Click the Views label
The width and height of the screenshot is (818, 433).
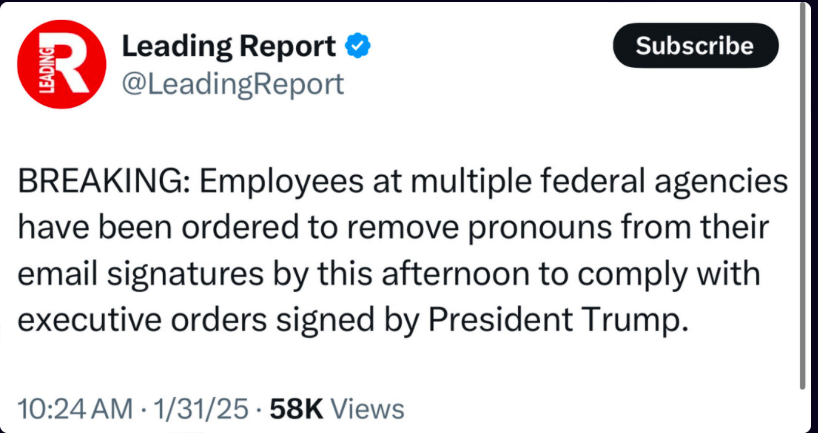tap(367, 408)
